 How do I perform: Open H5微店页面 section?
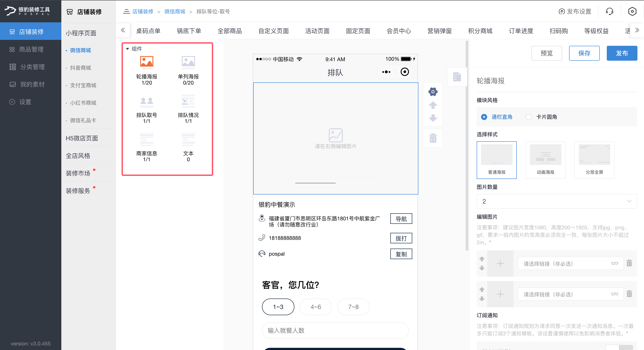(82, 138)
